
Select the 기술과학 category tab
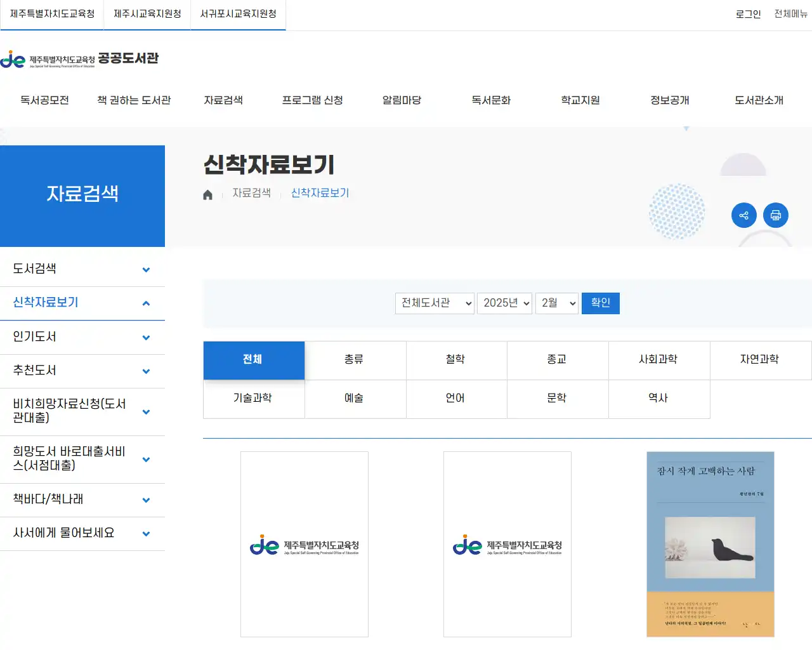(x=254, y=399)
